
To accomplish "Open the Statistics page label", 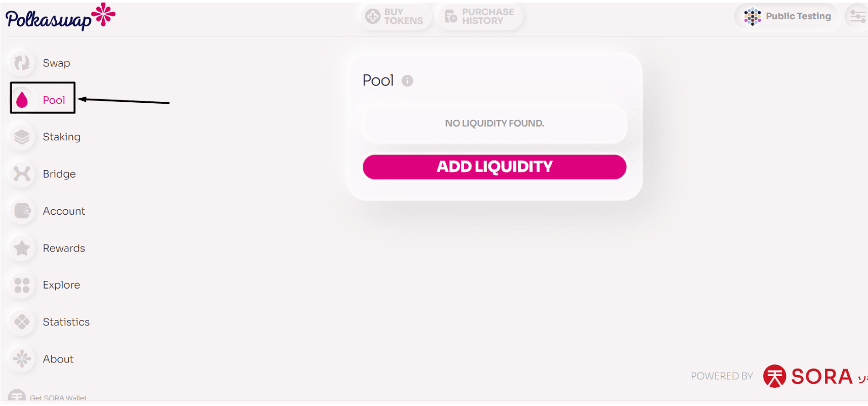I will [x=66, y=322].
